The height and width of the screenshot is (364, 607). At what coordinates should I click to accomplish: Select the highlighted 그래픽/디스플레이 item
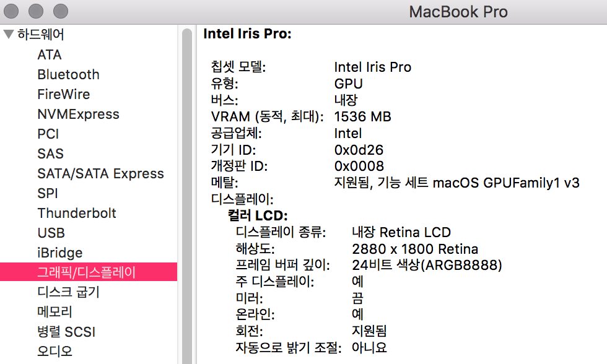[86, 272]
